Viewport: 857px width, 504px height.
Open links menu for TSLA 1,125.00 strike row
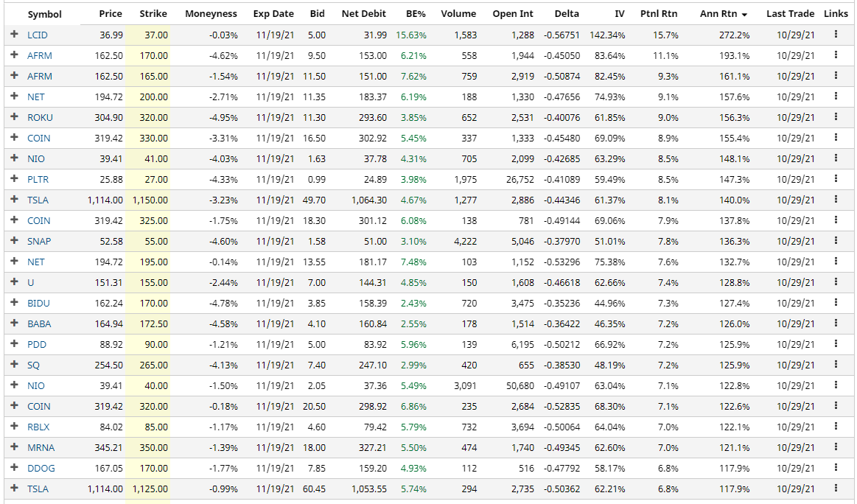click(x=836, y=488)
